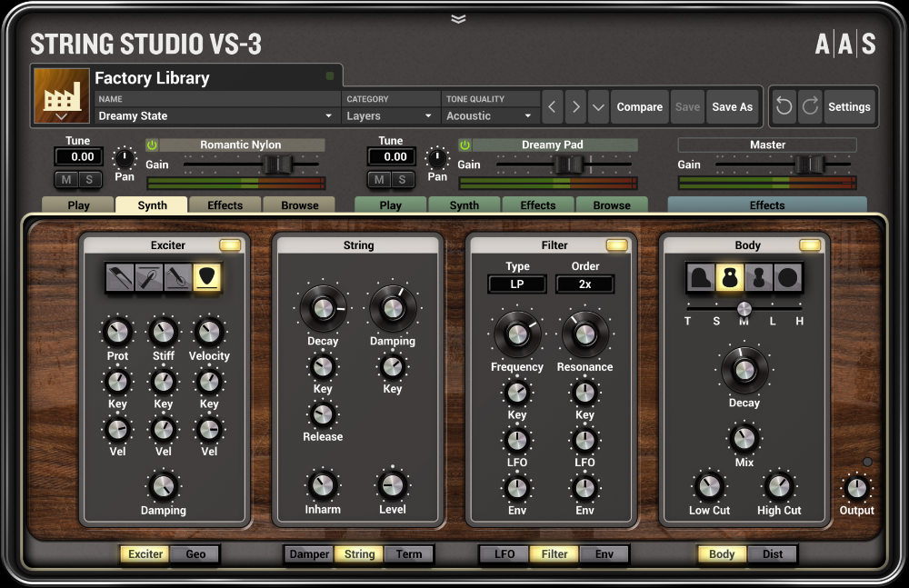Click the Compare button

[x=639, y=106]
